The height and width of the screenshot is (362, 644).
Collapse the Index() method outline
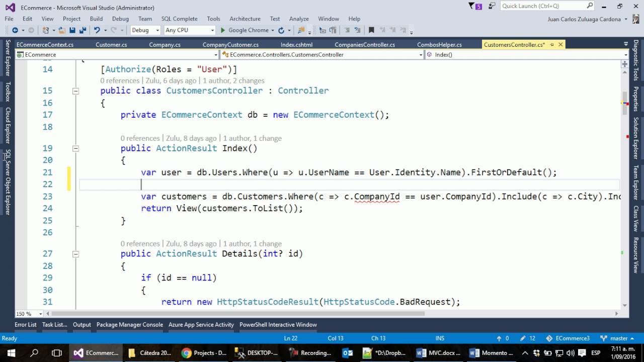coord(75,148)
